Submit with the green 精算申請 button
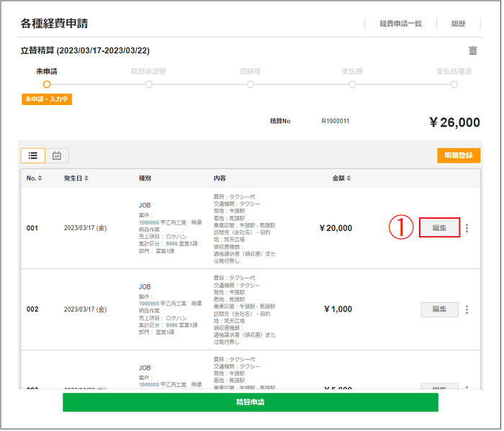This screenshot has width=504, height=431. [250, 402]
